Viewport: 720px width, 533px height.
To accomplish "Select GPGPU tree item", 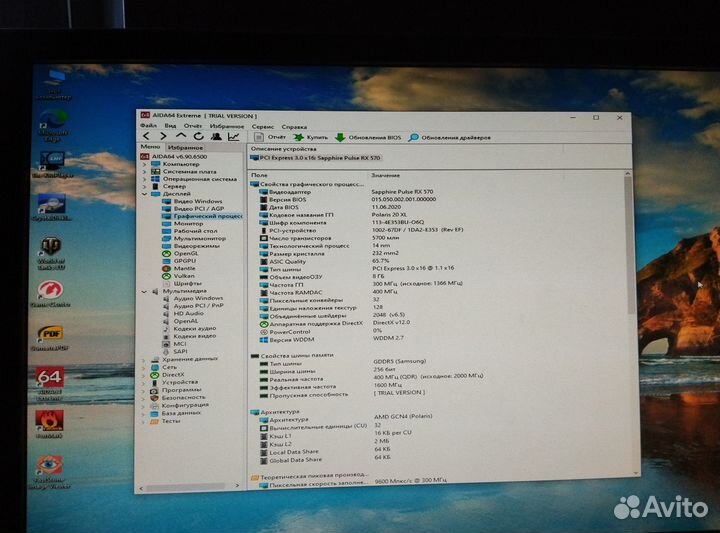I will pyautogui.click(x=179, y=261).
